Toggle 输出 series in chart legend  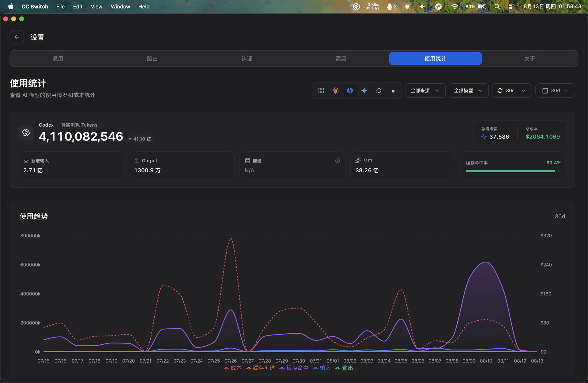click(344, 368)
